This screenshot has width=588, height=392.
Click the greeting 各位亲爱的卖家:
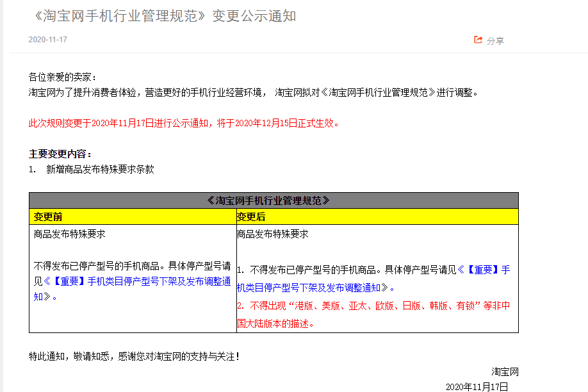point(63,78)
